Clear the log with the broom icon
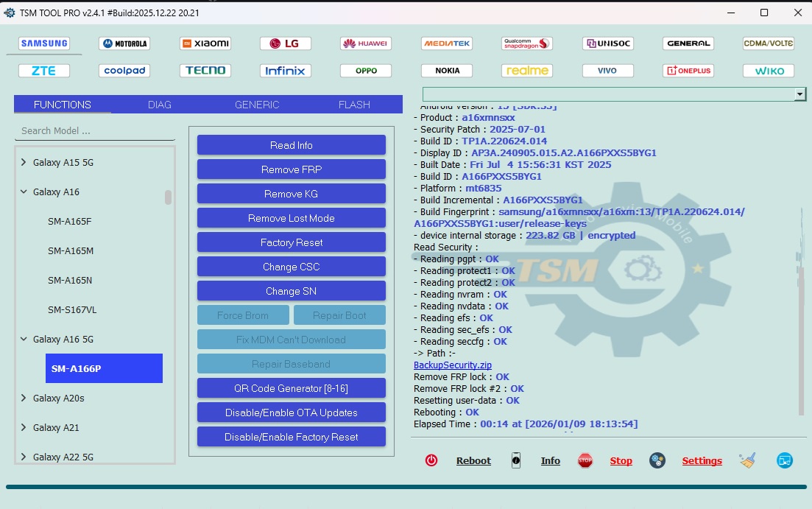 [748, 460]
